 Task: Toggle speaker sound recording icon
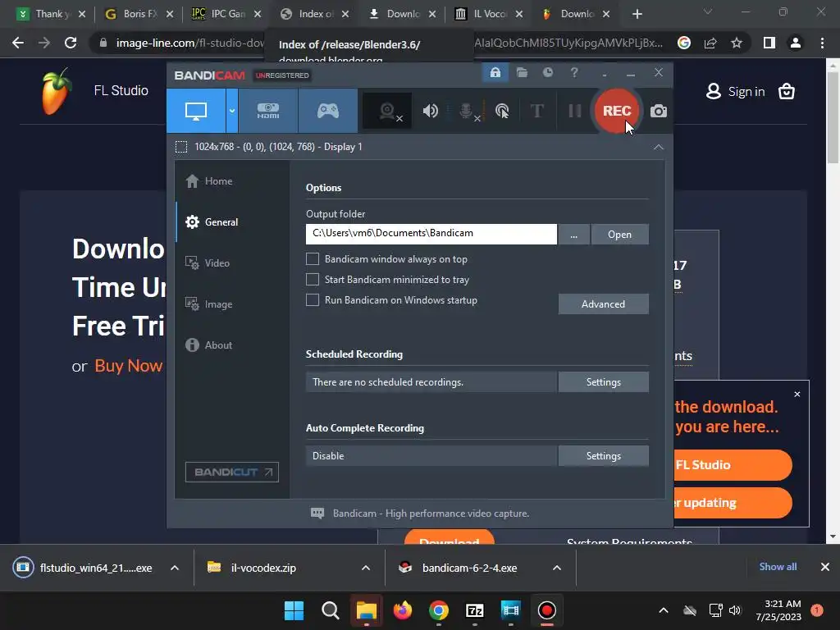430,111
